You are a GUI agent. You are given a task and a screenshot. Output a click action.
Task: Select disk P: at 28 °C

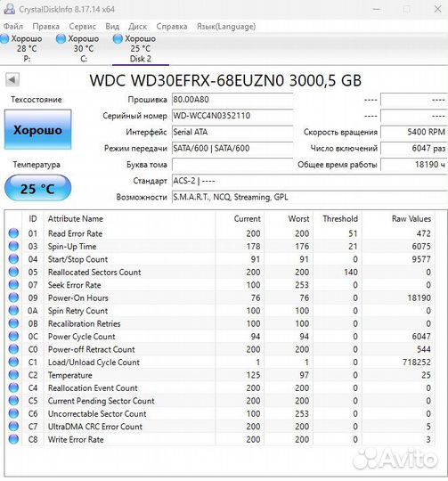tap(25, 48)
